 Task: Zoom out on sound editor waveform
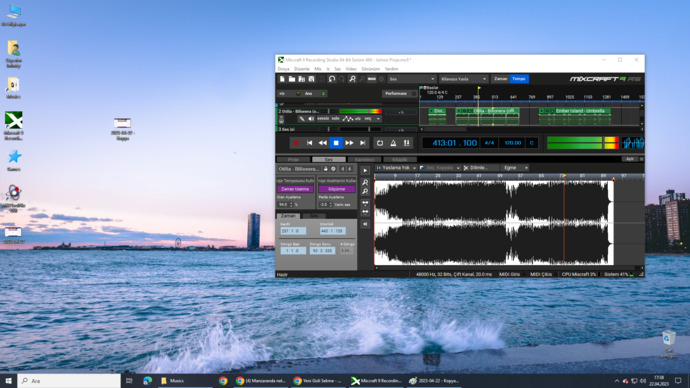365,192
